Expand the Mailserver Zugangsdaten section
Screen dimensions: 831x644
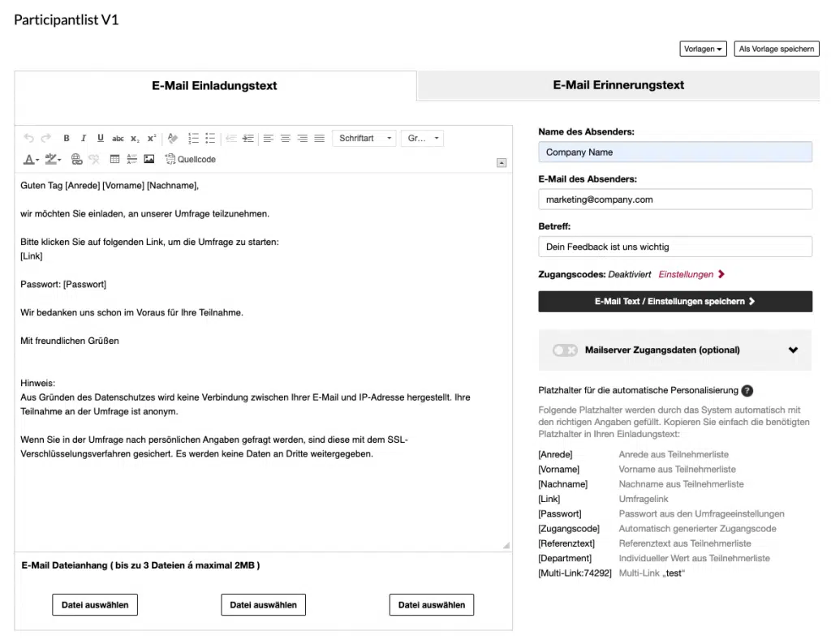(x=794, y=350)
